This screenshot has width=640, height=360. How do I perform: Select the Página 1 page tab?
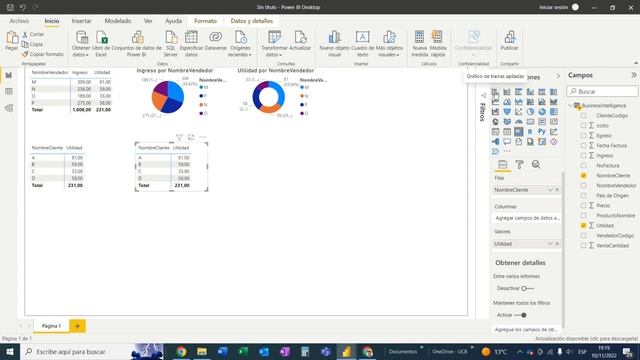(x=51, y=326)
